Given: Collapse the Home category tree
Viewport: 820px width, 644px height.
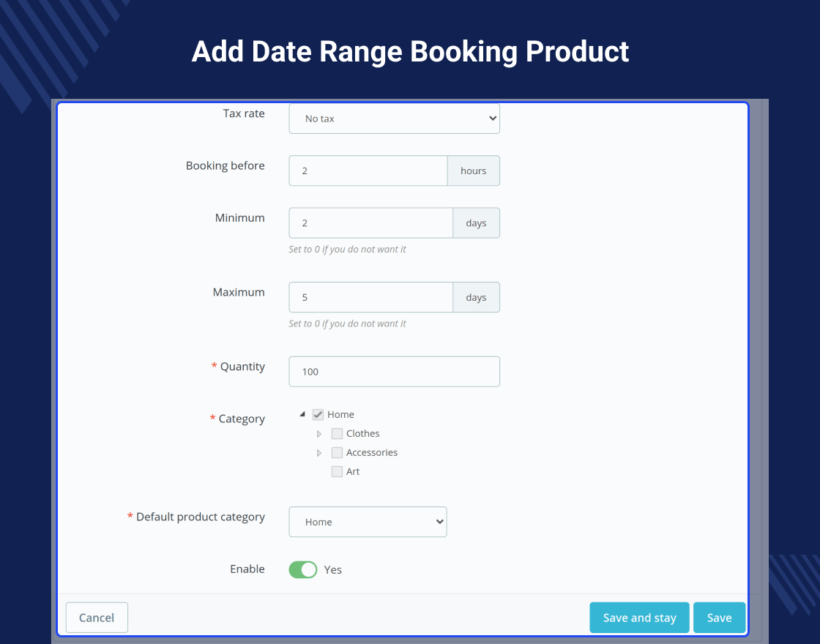Looking at the screenshot, I should coord(302,414).
